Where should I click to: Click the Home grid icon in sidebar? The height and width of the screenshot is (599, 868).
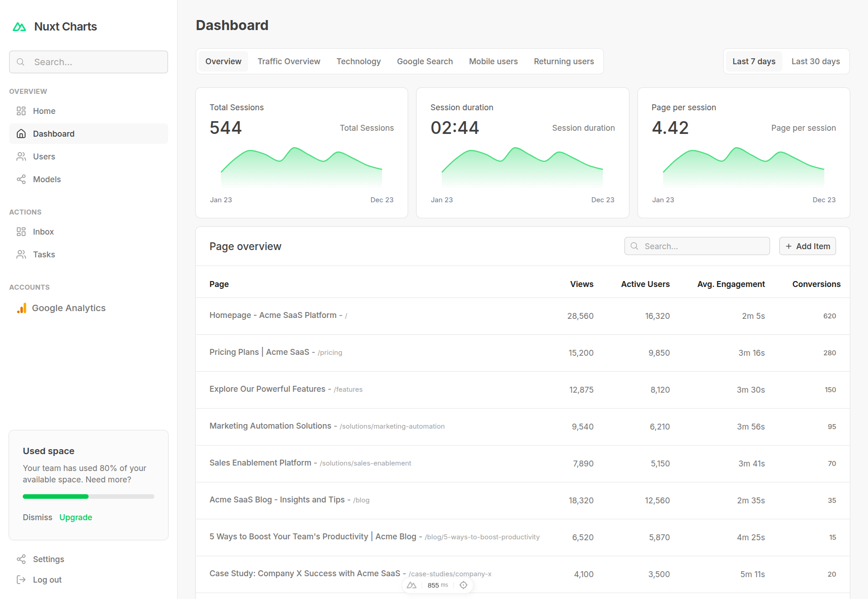pos(21,111)
